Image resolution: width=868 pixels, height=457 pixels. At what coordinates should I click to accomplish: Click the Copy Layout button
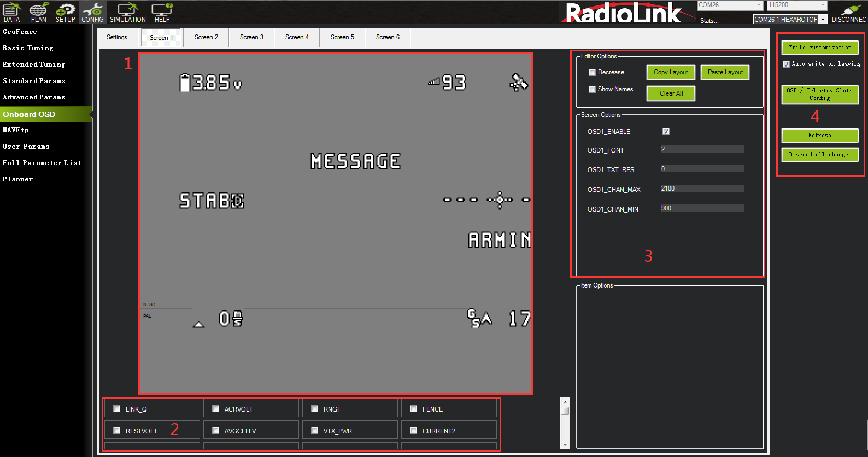[x=671, y=72]
